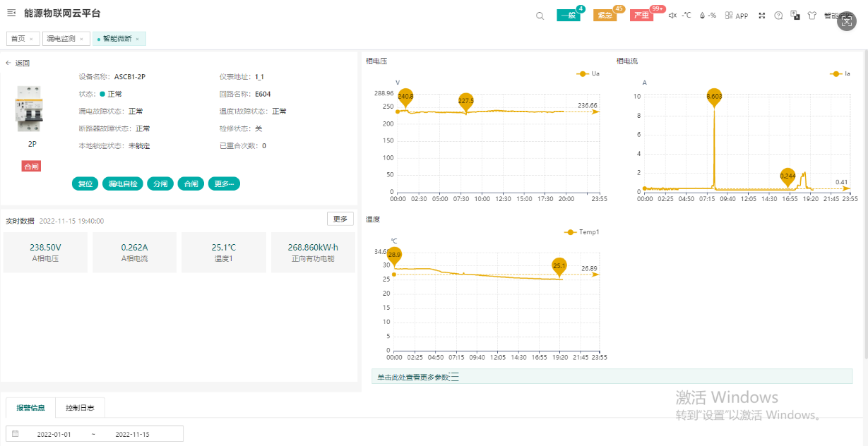The image size is (868, 446).
Task: Open the help question mark icon
Action: [778, 16]
